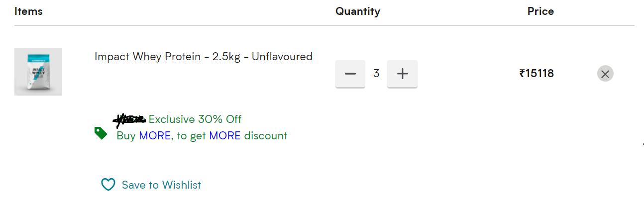Viewport: 644px width, 215px height.
Task: Click the Items column header
Action: [x=28, y=11]
